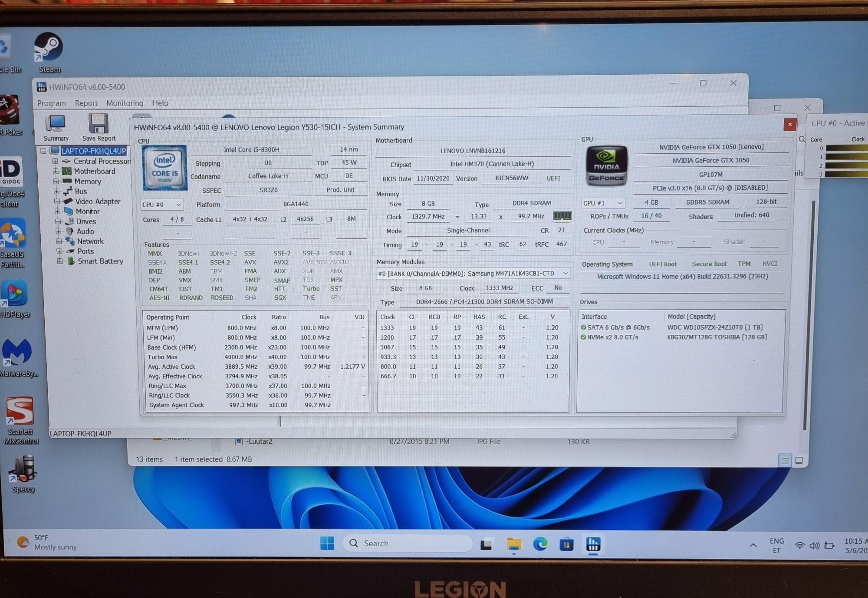Click the Base Clock (HFM) row
Image resolution: width=868 pixels, height=598 pixels.
click(256, 347)
